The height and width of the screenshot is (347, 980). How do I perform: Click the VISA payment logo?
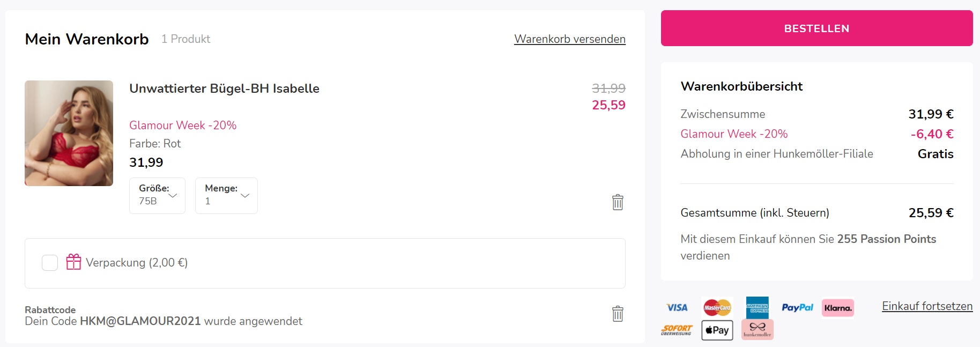click(x=677, y=307)
